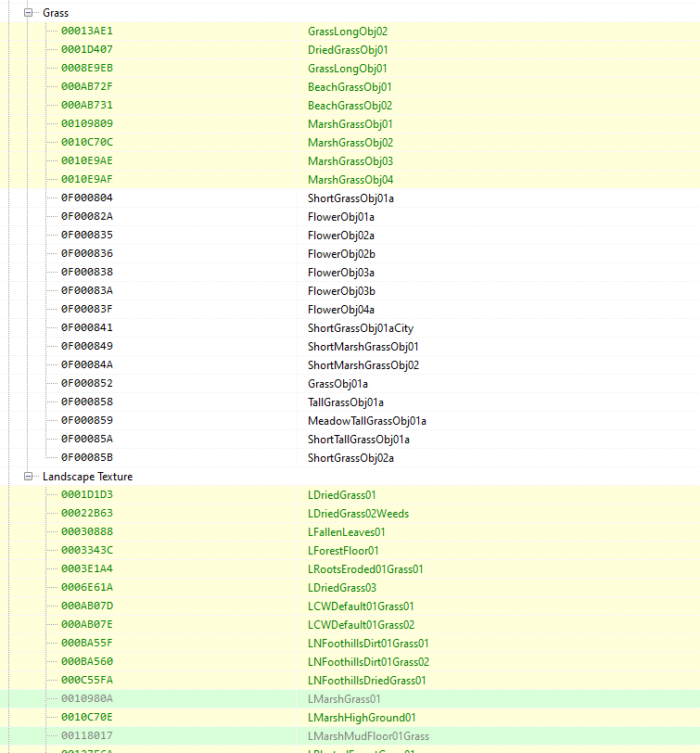Click LMarshMudFloor01Grass entry
The height and width of the screenshot is (753, 700).
pos(368,736)
